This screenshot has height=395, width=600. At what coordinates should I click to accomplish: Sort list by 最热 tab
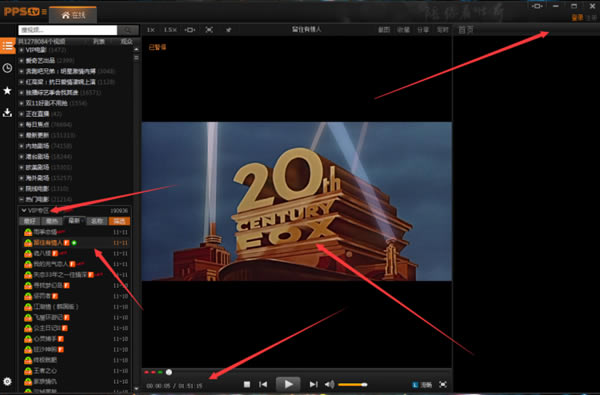52,221
